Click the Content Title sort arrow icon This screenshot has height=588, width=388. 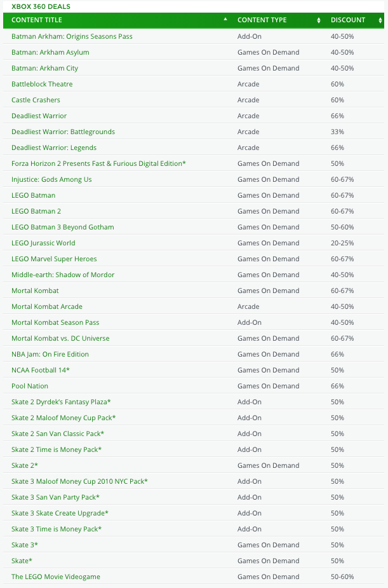(x=225, y=20)
